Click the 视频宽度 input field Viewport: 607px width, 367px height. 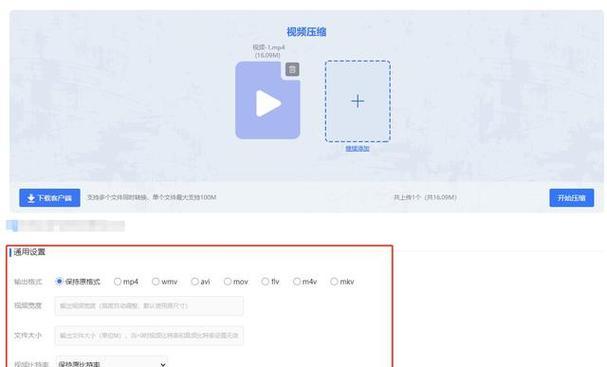pyautogui.click(x=149, y=306)
